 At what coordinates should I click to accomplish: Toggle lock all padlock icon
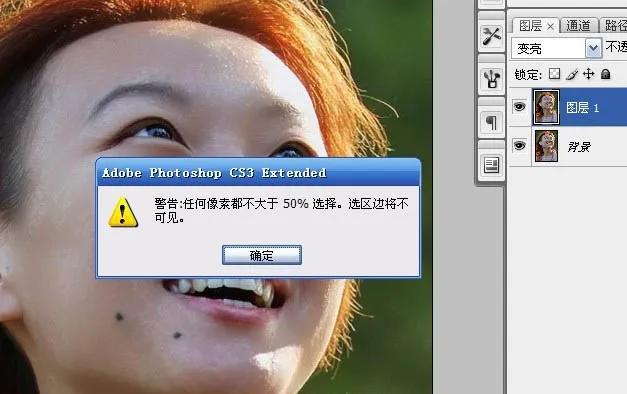pos(606,74)
